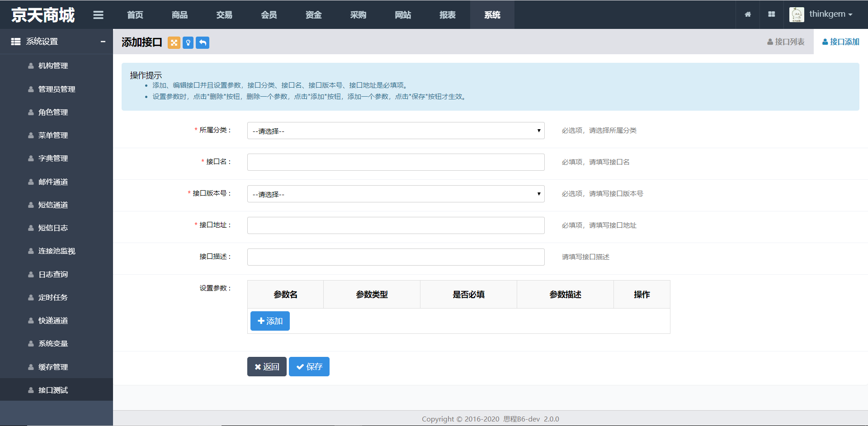The image size is (868, 426).
Task: Focus the 接口描述 input field
Action: click(x=396, y=257)
